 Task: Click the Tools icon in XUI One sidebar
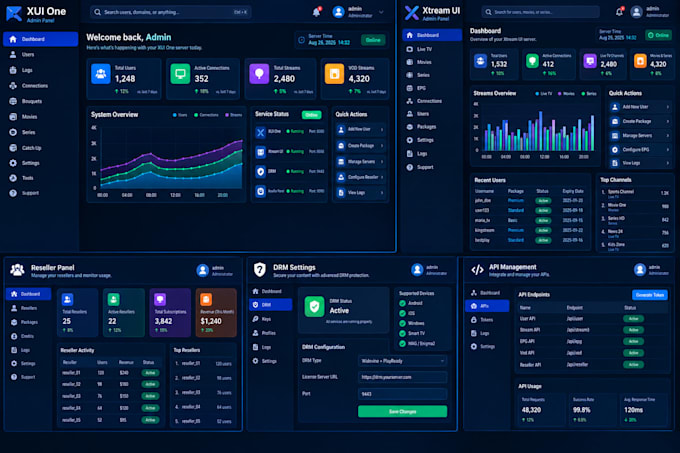point(13,178)
